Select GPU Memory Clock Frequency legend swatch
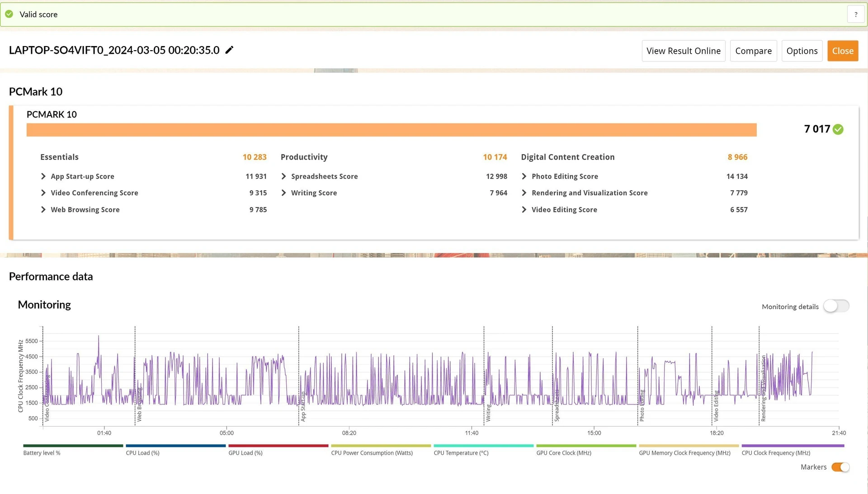 tap(689, 446)
